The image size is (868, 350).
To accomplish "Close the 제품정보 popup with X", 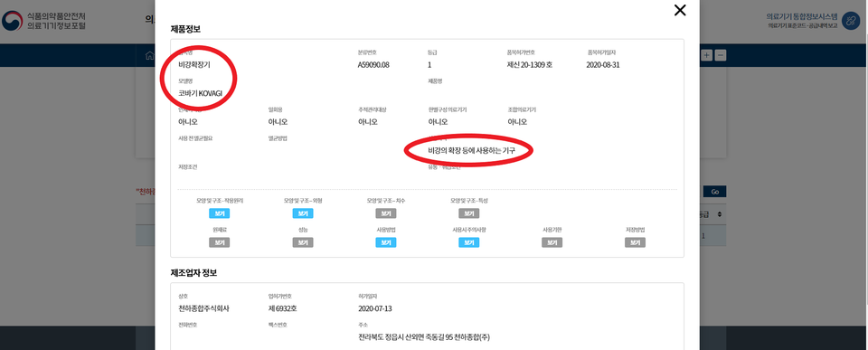I will click(680, 10).
